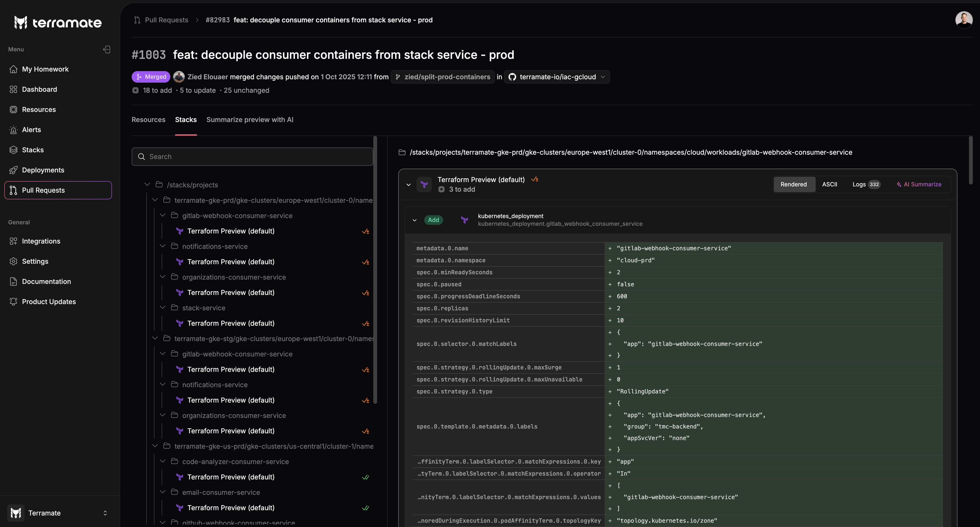Enable the Rendered output view

[x=794, y=184]
